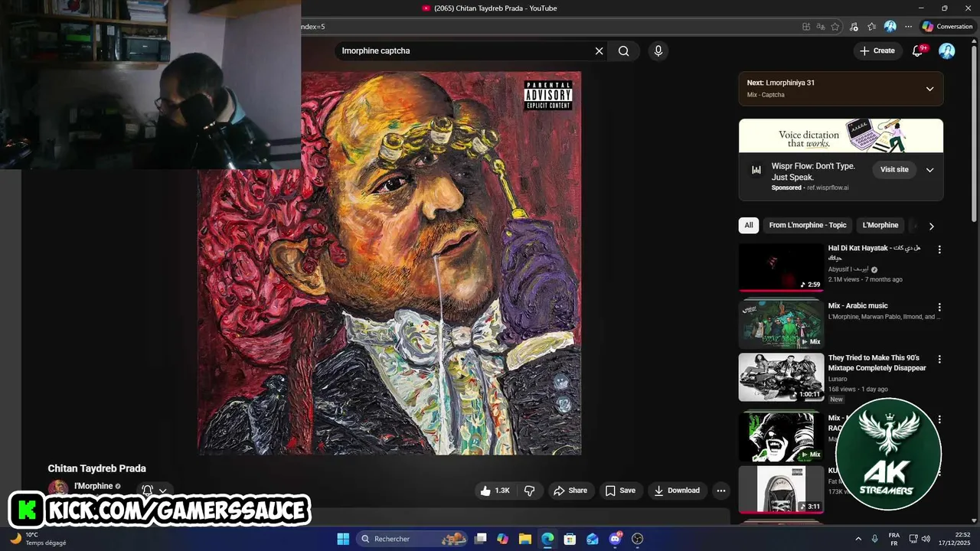Toggle subscription notification bell for l'Morphine
980x551 pixels.
(x=147, y=491)
